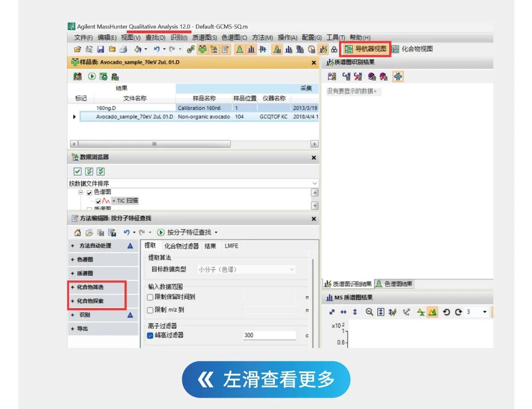The width and height of the screenshot is (532, 409).
Task: Click horizontal autoscale X-axis arrow icon
Action: pyautogui.click(x=343, y=312)
